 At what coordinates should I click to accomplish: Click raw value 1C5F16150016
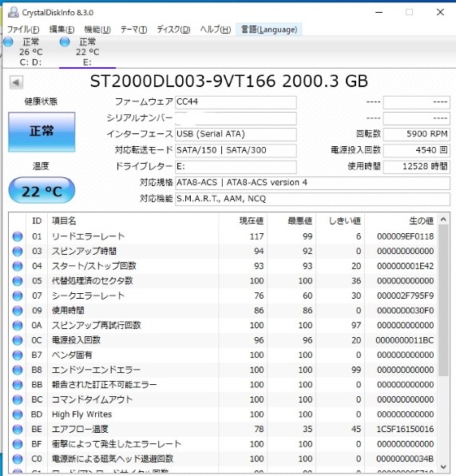(x=406, y=430)
